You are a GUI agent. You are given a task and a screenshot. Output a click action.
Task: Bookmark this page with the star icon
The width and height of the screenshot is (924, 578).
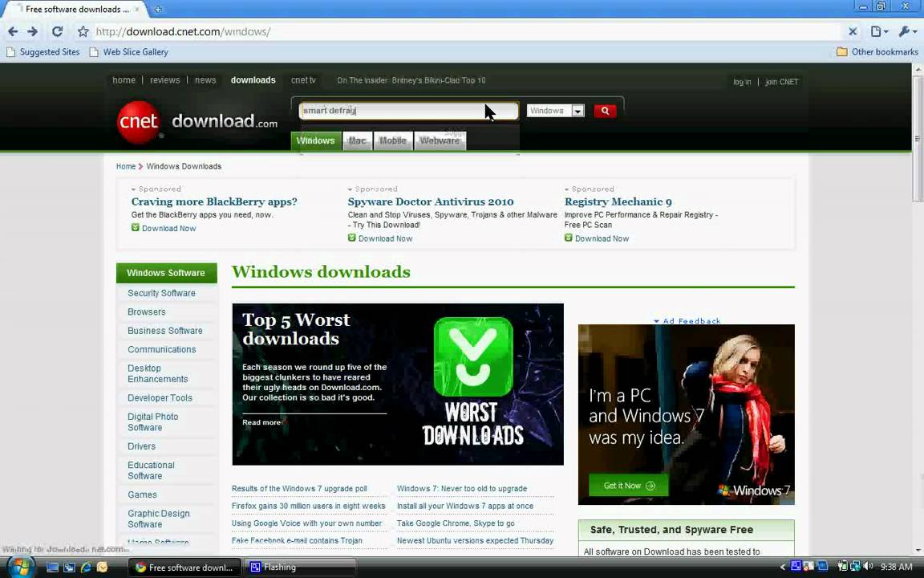tap(83, 31)
